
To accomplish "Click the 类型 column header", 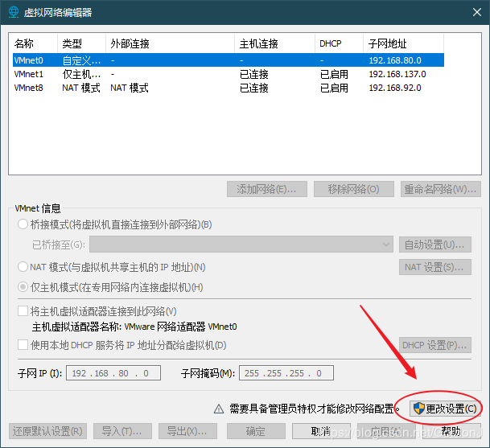I will tap(81, 43).
